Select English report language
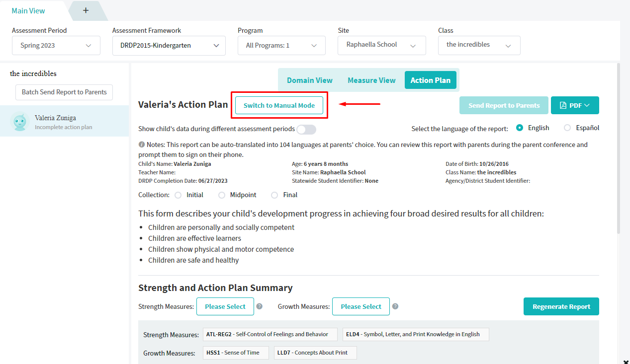 coord(520,128)
